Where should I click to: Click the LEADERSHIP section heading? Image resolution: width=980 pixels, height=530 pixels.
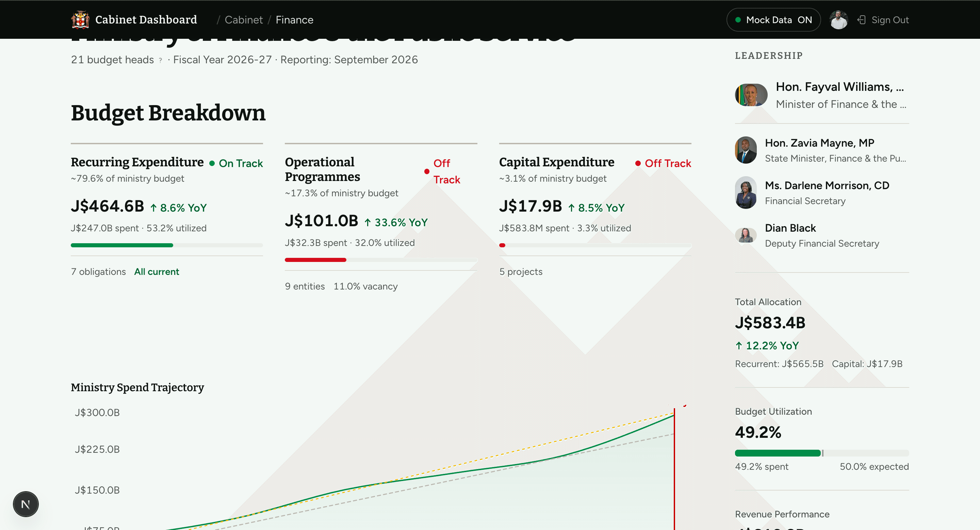[769, 55]
